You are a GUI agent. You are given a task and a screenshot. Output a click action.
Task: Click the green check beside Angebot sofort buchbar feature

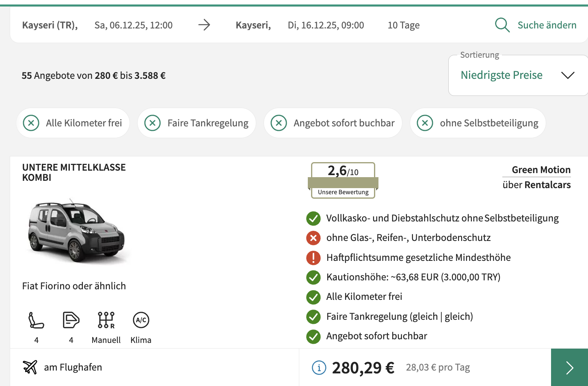pyautogui.click(x=313, y=336)
